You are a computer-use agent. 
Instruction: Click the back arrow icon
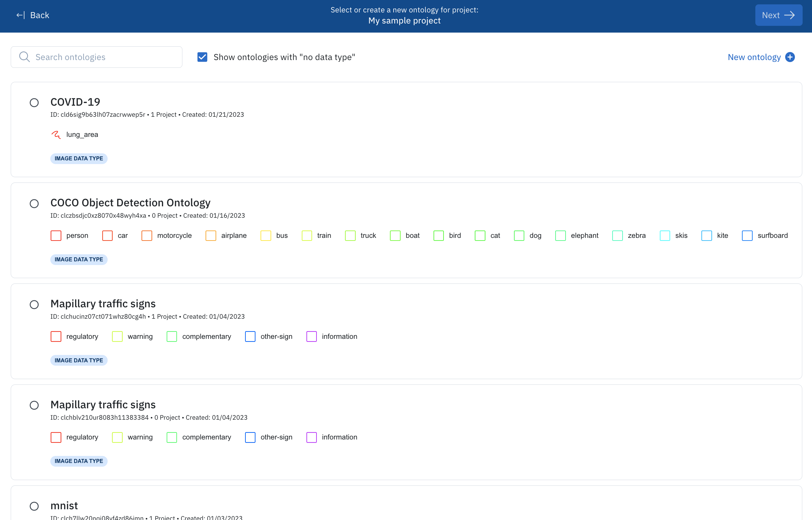[20, 15]
